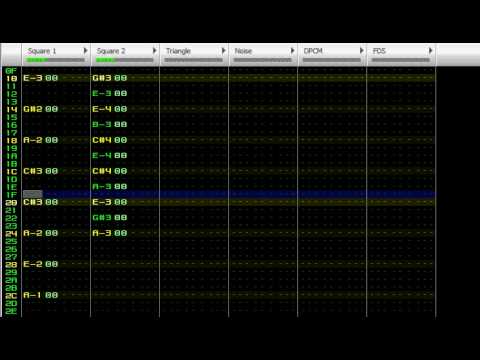Mute the Square 1 channel header
This screenshot has width=480, height=360.
click(x=42, y=51)
